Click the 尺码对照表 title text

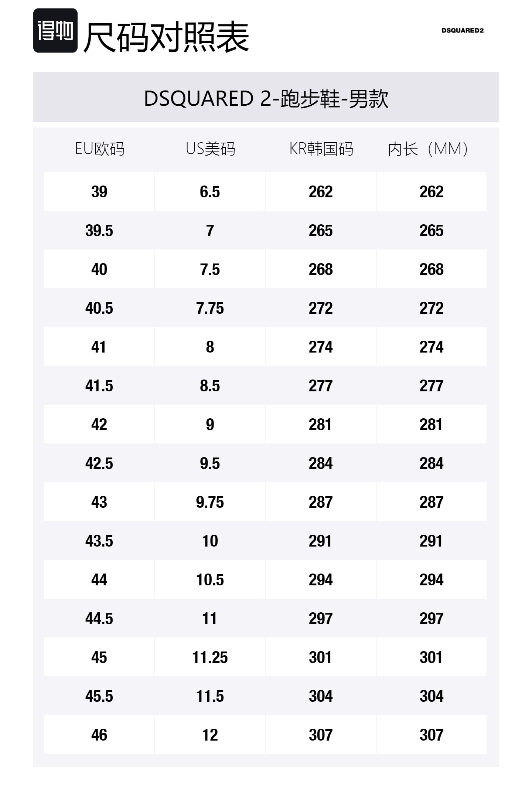point(166,37)
